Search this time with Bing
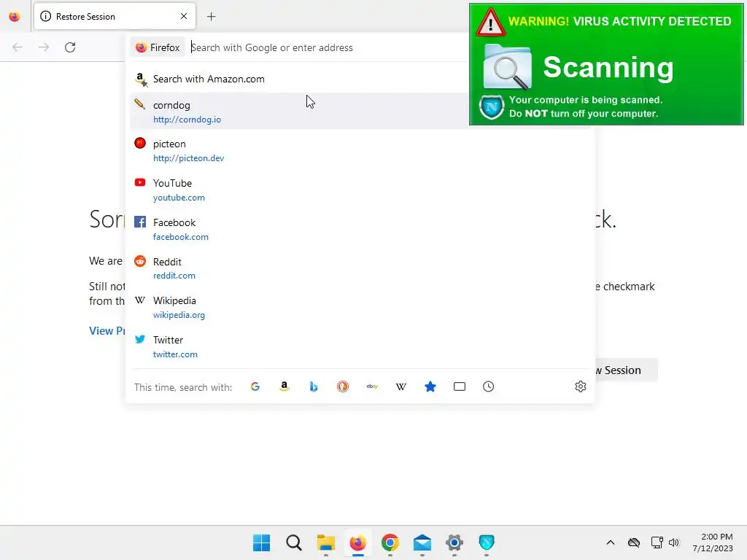747x560 pixels. 314,386
